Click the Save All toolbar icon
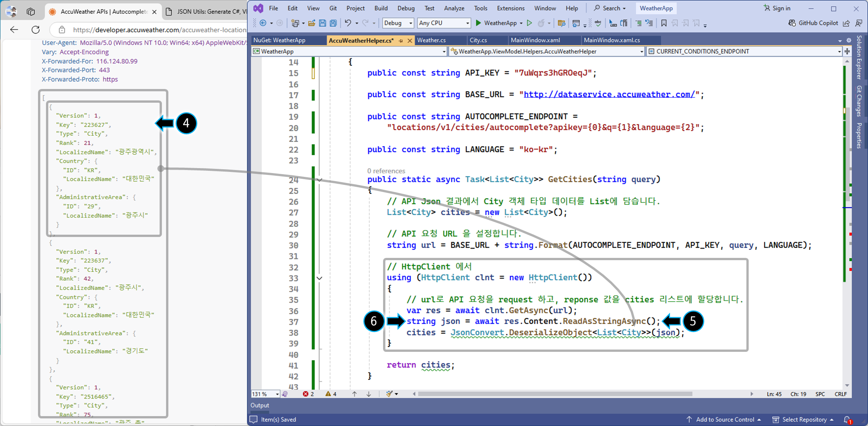868x426 pixels. 333,23
